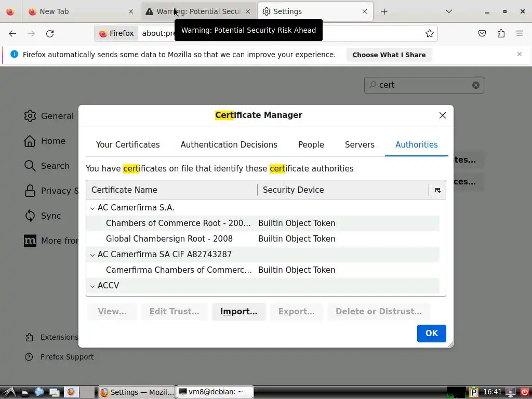This screenshot has width=532, height=399.
Task: Open Firefox View pinned icon
Action: (x=10, y=11)
